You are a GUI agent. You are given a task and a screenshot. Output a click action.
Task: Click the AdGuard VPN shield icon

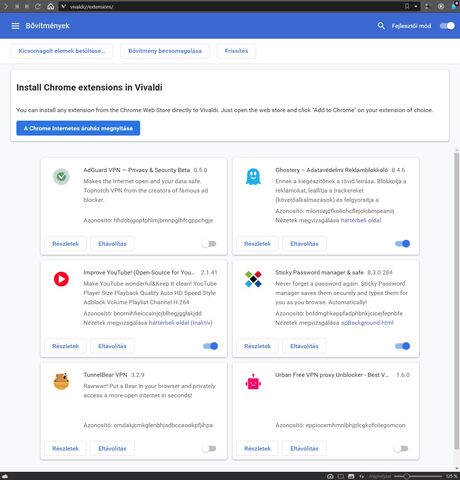[x=61, y=176]
